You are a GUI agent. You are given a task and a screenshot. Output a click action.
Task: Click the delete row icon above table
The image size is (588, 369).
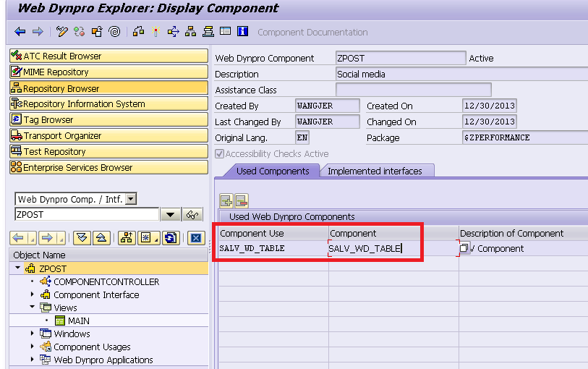242,200
